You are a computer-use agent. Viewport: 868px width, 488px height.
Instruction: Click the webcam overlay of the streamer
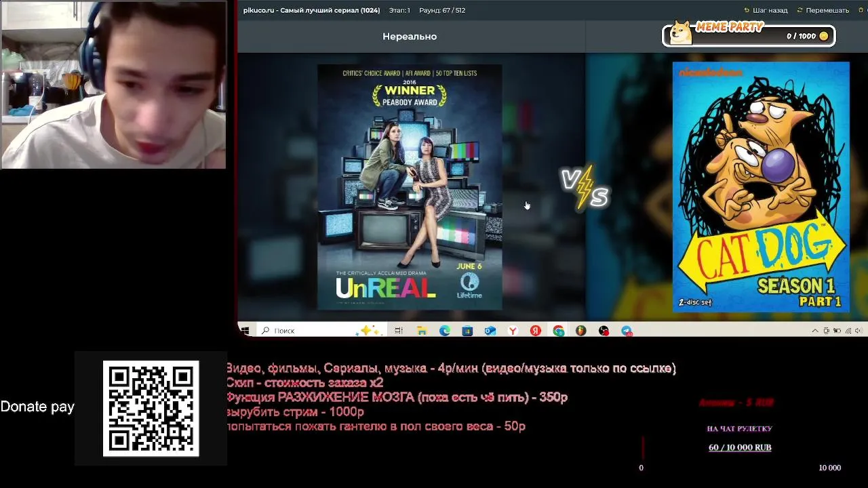[x=113, y=85]
